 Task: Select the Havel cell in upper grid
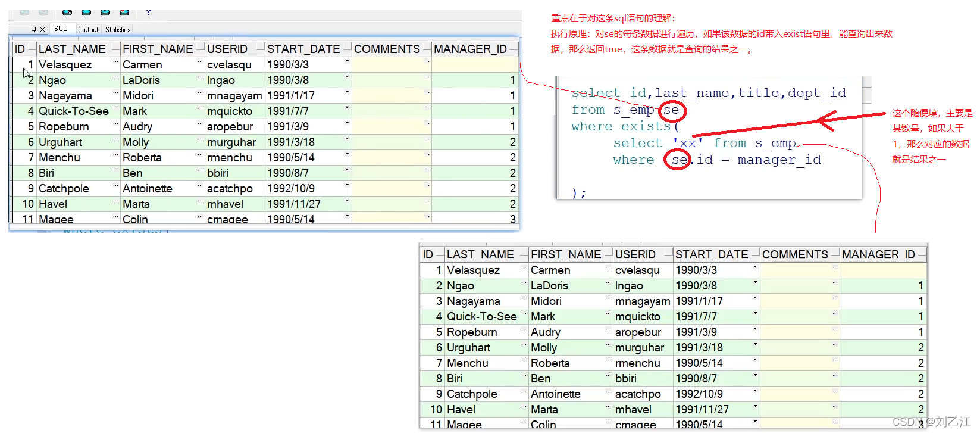[79, 204]
